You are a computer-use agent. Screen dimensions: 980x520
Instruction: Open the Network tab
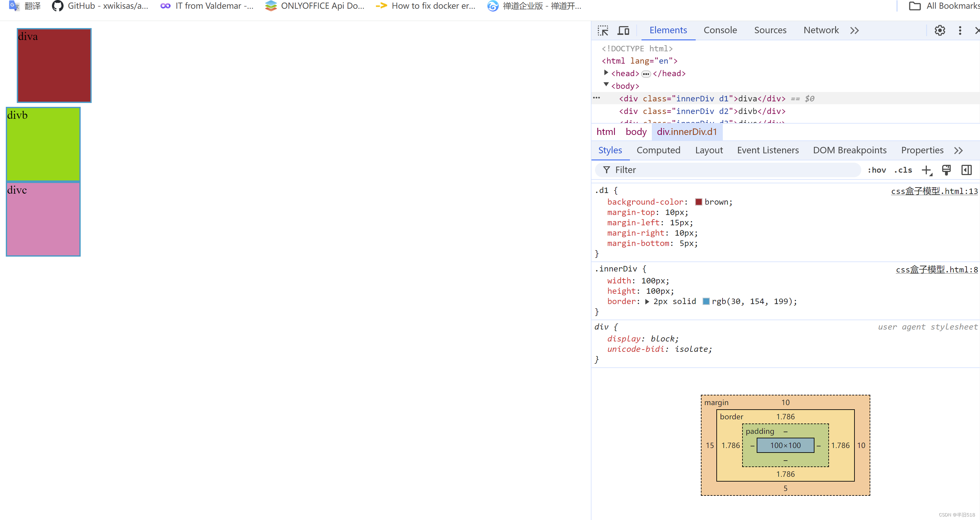821,30
